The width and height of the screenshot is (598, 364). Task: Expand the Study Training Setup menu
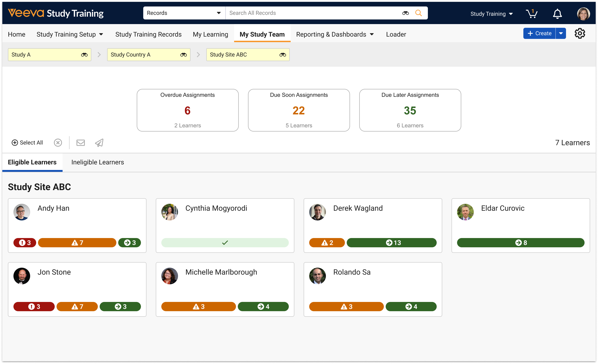tap(70, 35)
